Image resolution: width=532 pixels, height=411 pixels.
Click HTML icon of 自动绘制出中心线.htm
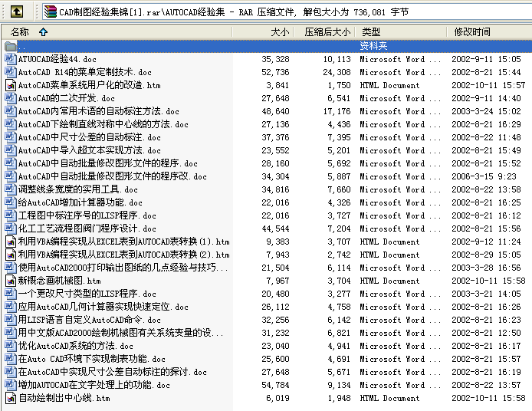[11, 398]
